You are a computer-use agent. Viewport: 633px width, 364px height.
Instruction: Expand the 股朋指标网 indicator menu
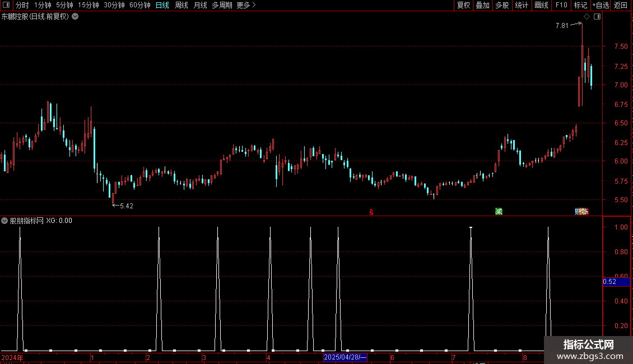coord(4,221)
